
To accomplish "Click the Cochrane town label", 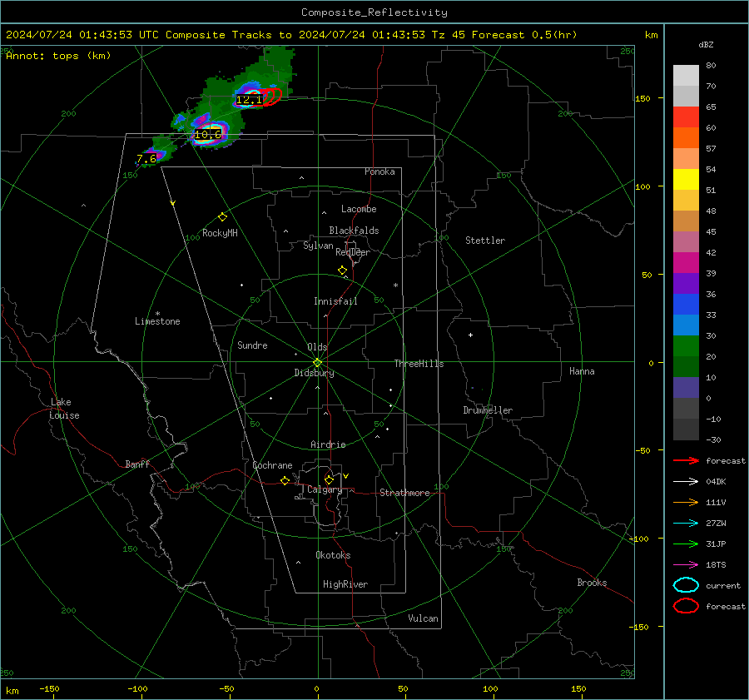I will coord(272,465).
